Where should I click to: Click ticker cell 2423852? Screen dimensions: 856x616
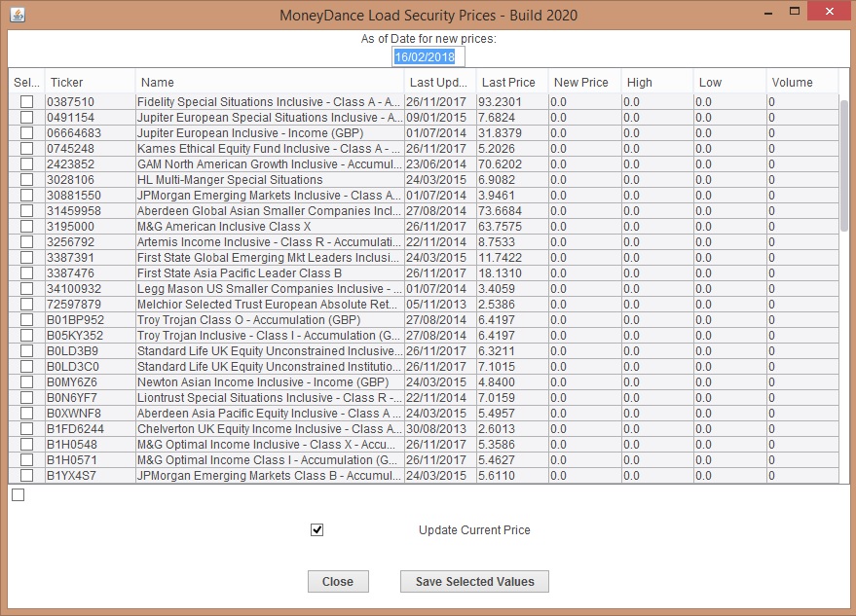90,164
